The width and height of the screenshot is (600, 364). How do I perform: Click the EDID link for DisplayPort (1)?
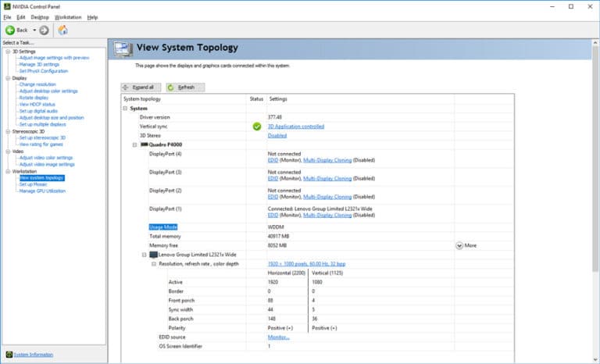point(273,216)
